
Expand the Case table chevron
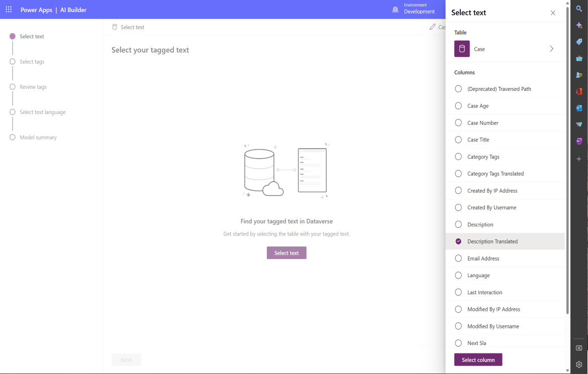[x=552, y=49]
